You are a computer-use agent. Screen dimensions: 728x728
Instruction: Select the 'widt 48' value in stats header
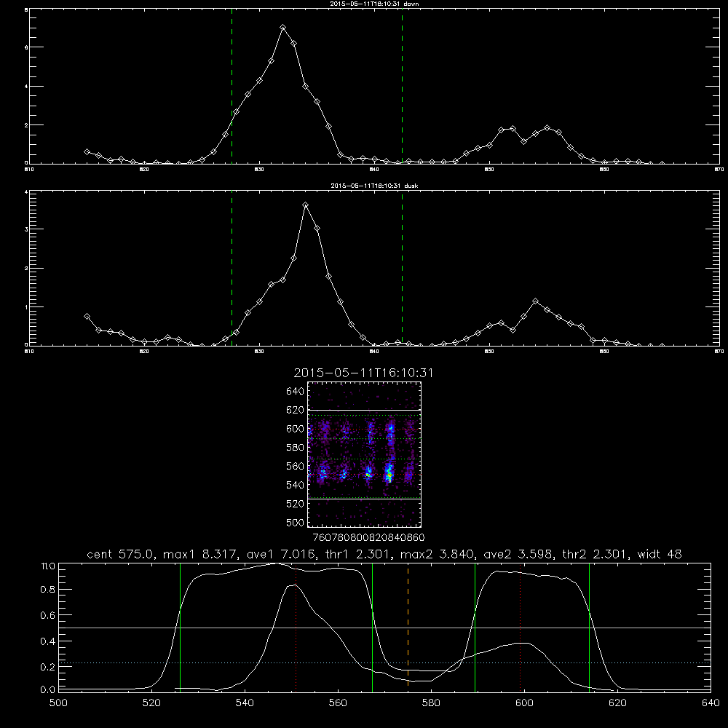[x=660, y=554]
